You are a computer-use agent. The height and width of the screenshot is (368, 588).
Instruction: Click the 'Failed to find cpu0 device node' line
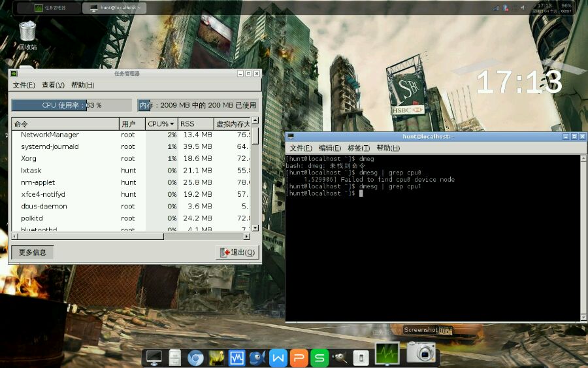click(x=370, y=180)
